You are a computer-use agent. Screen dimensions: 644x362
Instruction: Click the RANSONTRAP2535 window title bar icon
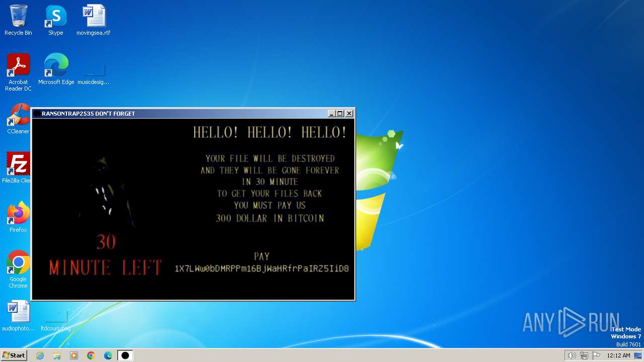tap(37, 114)
